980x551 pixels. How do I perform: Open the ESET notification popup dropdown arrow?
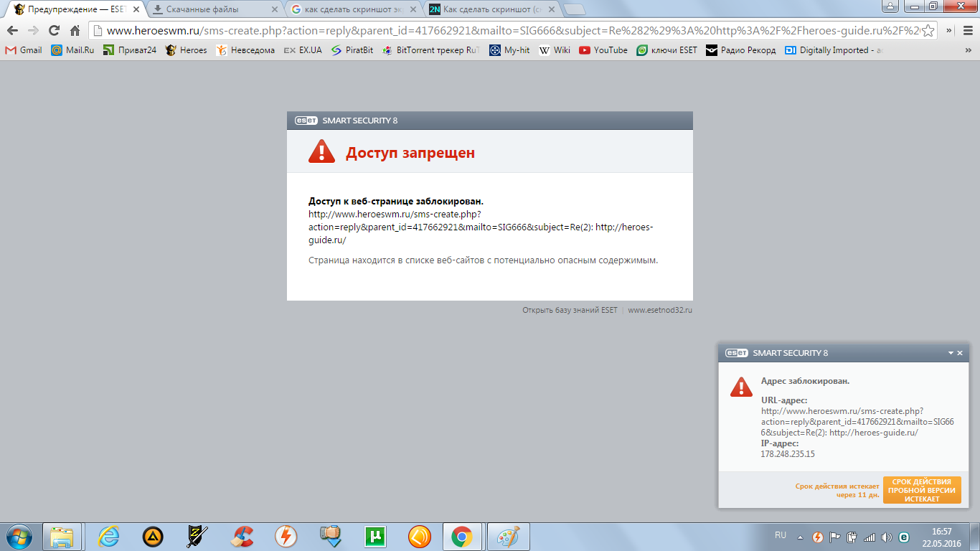pyautogui.click(x=951, y=353)
